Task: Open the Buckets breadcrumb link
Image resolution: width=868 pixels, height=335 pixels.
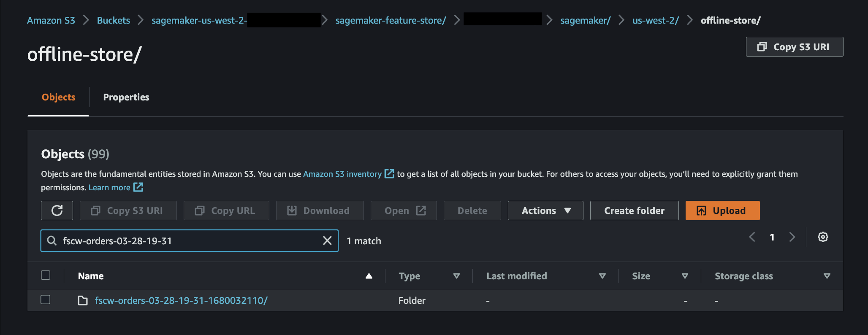Action: point(114,20)
